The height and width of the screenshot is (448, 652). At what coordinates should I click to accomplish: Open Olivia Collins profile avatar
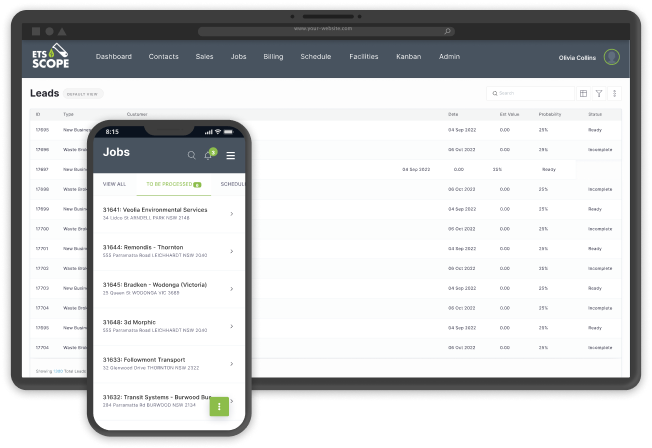coord(612,57)
